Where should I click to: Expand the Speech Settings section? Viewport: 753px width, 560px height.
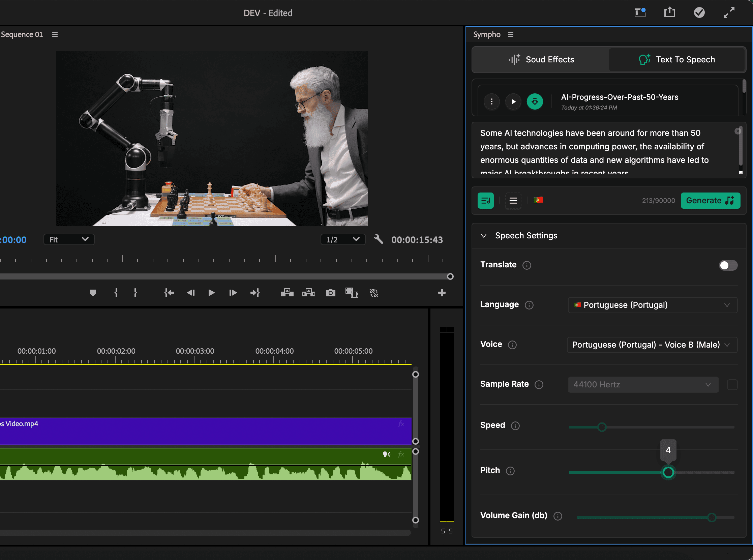[x=483, y=235]
